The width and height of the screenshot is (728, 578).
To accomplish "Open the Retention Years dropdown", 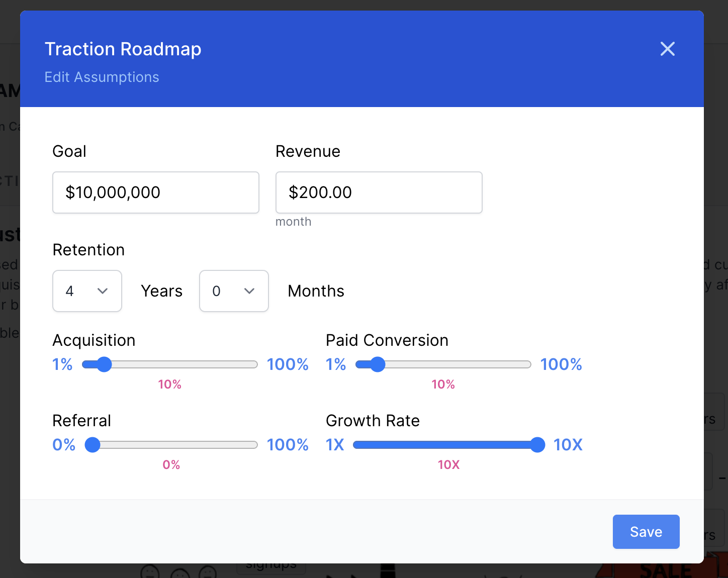I will [87, 291].
